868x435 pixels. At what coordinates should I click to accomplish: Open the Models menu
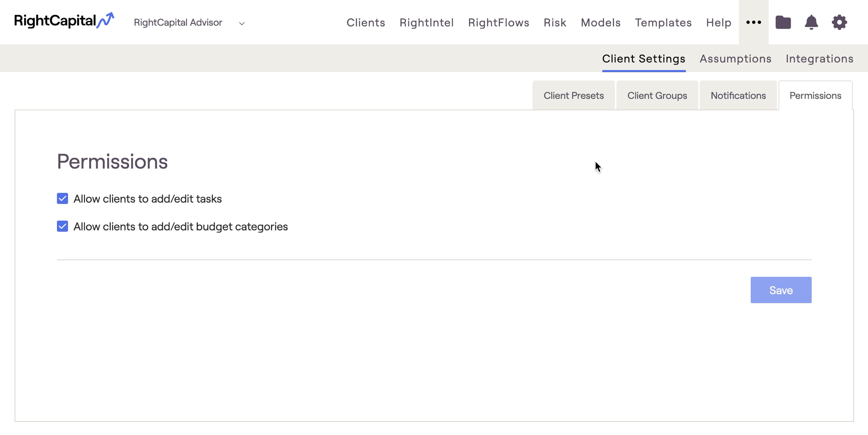pos(601,23)
